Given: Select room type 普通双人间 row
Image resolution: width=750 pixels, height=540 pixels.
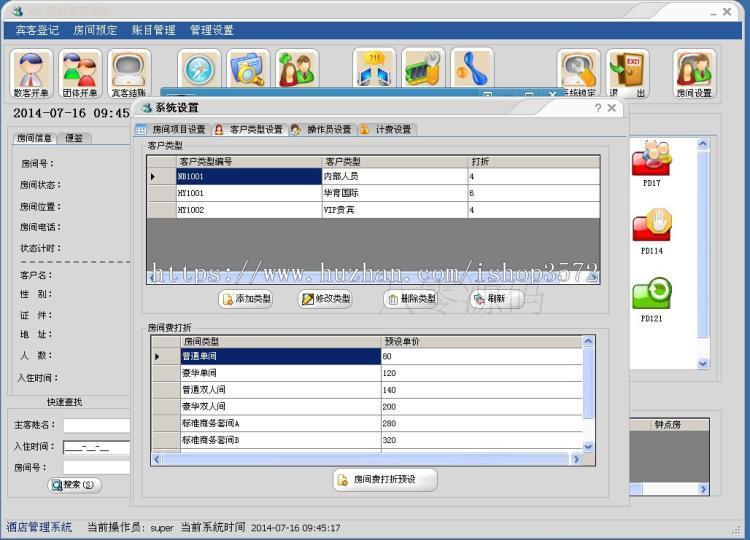Looking at the screenshot, I should 366,390.
